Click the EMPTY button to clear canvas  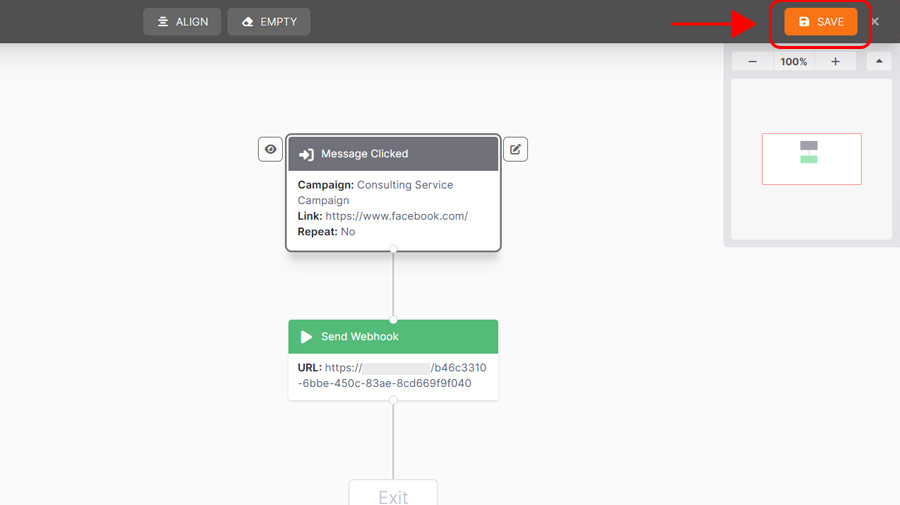[x=268, y=22]
